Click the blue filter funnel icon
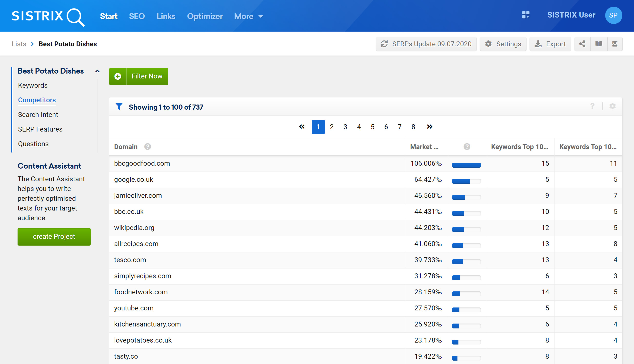634x364 pixels. coord(119,107)
